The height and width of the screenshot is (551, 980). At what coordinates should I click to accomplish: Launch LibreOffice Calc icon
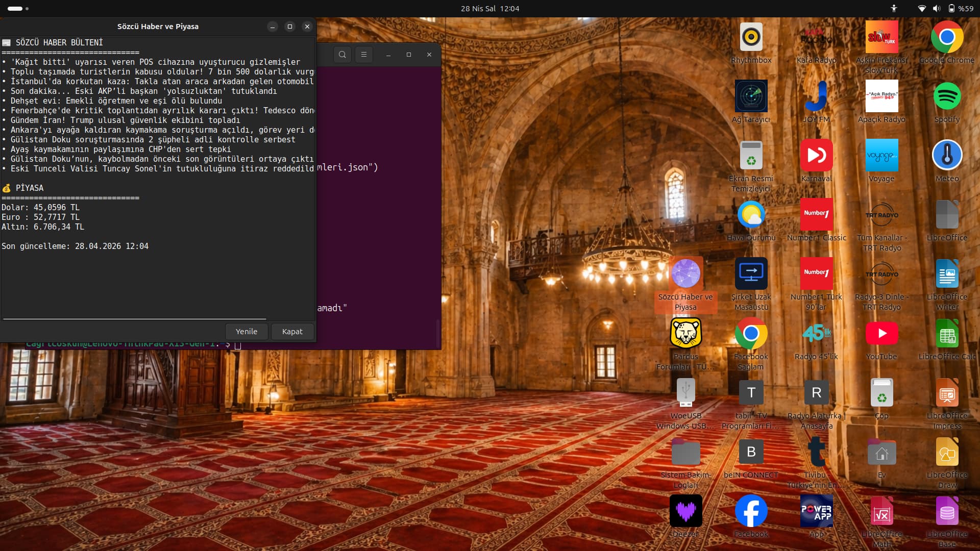pos(947,334)
